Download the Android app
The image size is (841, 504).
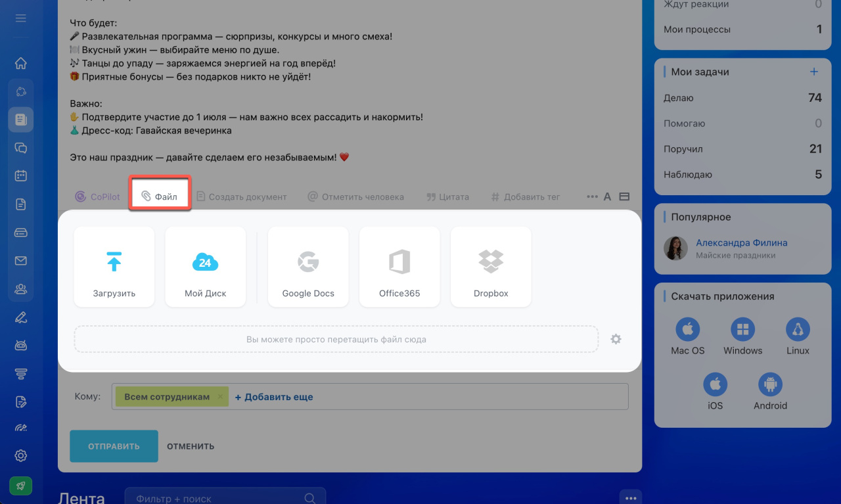771,392
